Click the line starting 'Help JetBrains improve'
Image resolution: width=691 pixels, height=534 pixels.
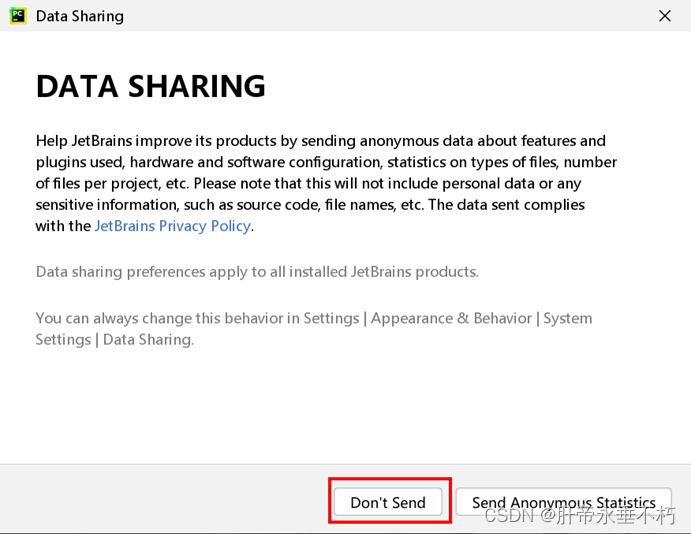(x=321, y=141)
